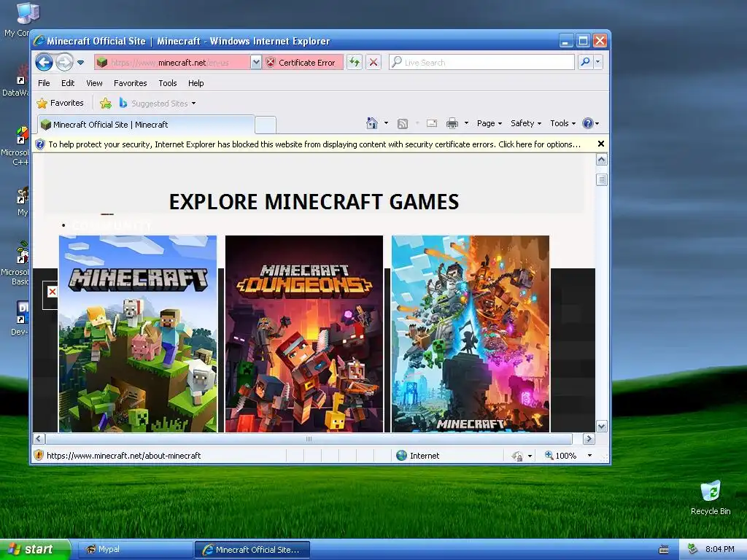This screenshot has width=747, height=560.
Task: Open the Safety dropdown menu
Action: click(525, 123)
